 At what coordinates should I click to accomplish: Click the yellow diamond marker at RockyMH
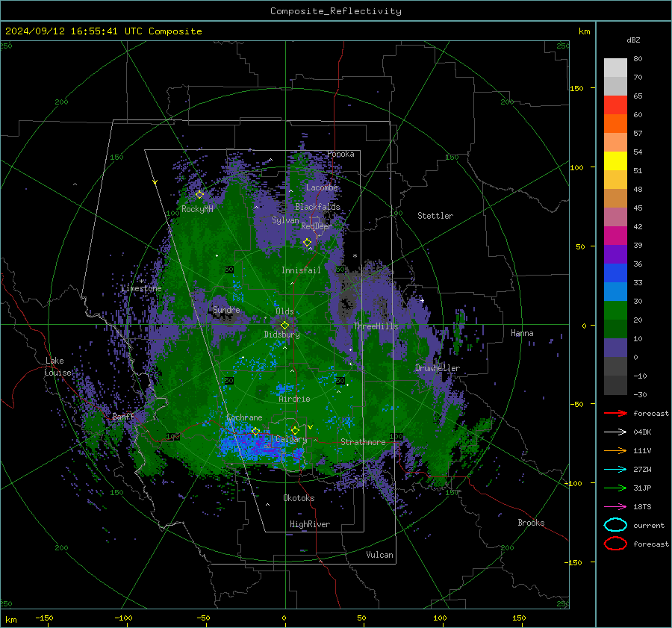point(199,195)
